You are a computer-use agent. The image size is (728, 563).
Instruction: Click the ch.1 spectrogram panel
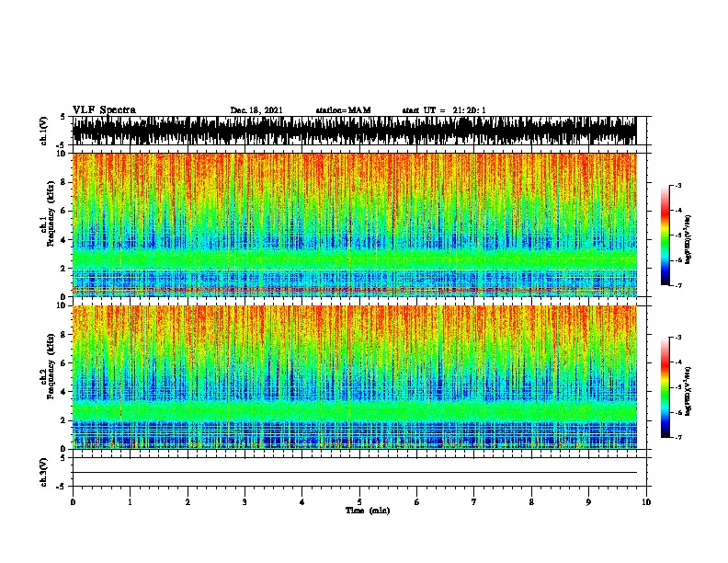(354, 224)
